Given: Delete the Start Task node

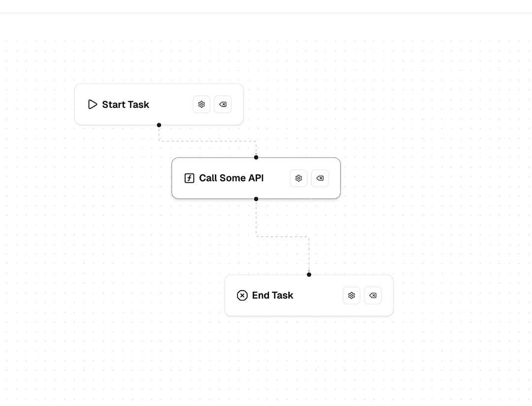Looking at the screenshot, I should pyautogui.click(x=223, y=104).
